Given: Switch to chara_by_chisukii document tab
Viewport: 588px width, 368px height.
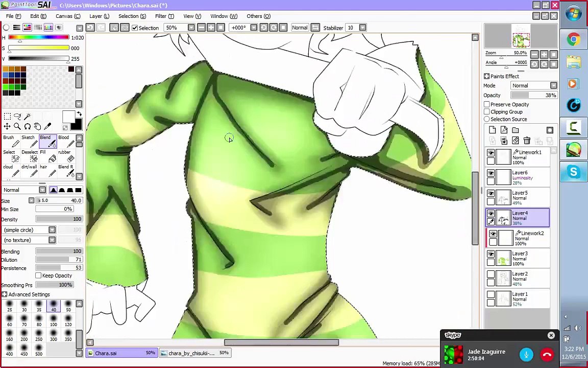Looking at the screenshot, I should click(194, 353).
